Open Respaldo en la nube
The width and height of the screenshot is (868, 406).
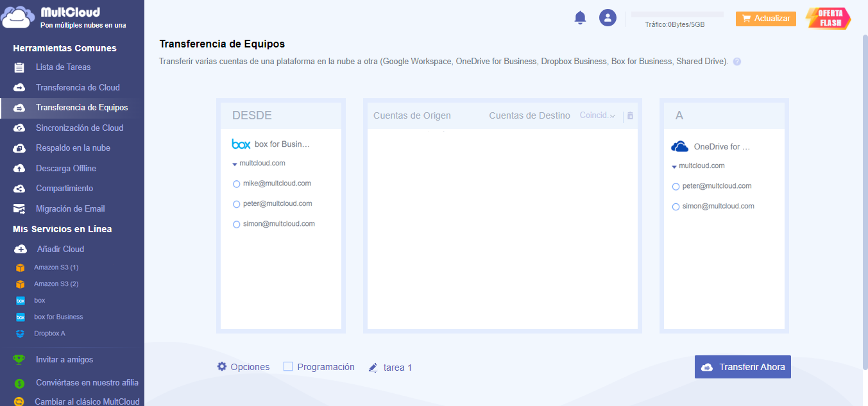(73, 148)
